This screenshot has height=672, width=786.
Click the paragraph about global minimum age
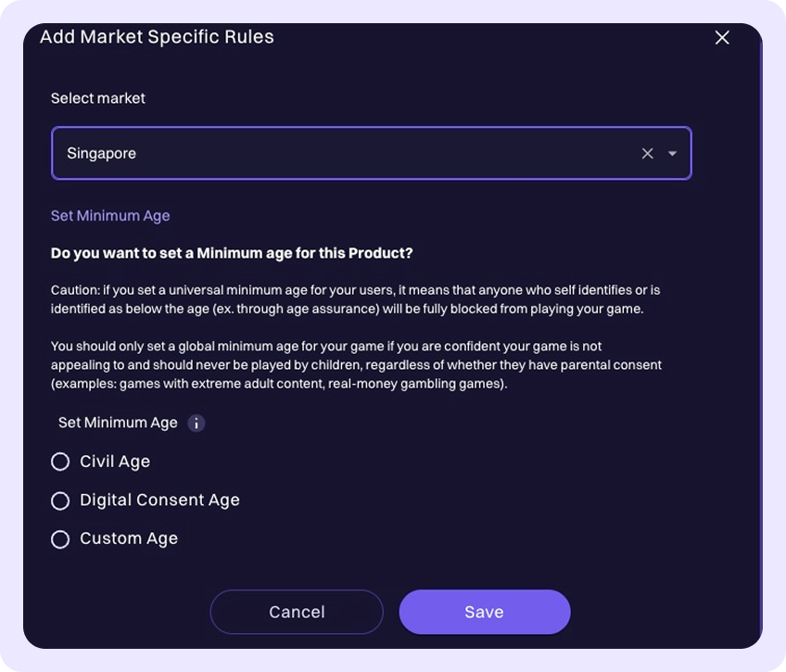pyautogui.click(x=355, y=365)
